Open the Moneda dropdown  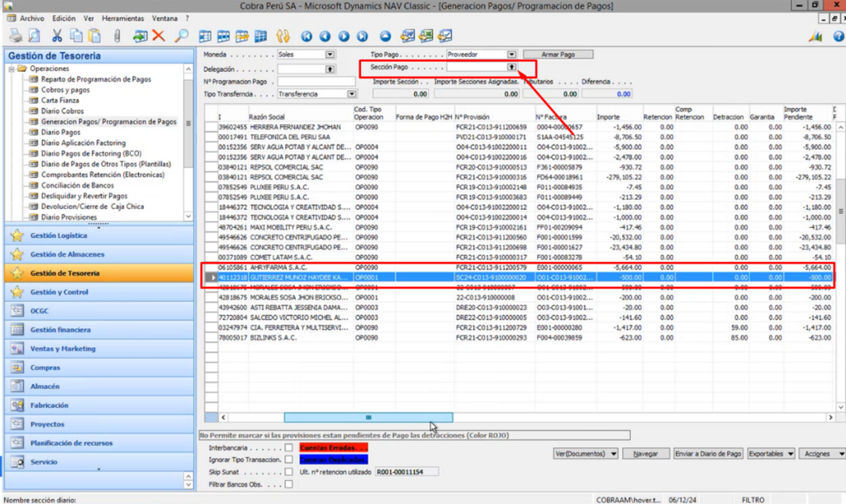pos(330,55)
